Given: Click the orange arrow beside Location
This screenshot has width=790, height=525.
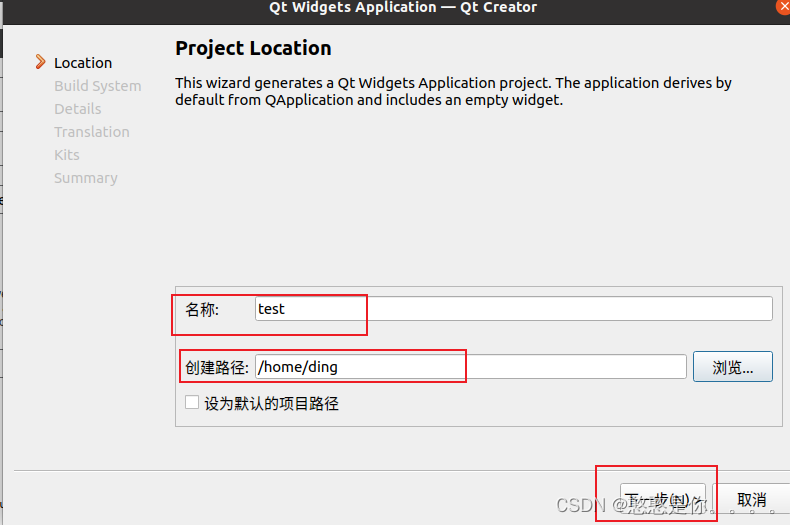Looking at the screenshot, I should click(40, 62).
